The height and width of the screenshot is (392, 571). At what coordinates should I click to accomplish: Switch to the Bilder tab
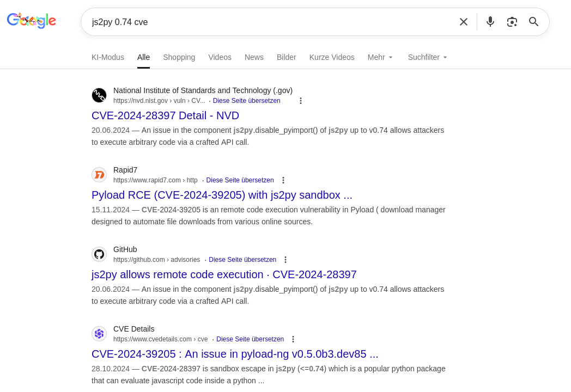tap(286, 57)
